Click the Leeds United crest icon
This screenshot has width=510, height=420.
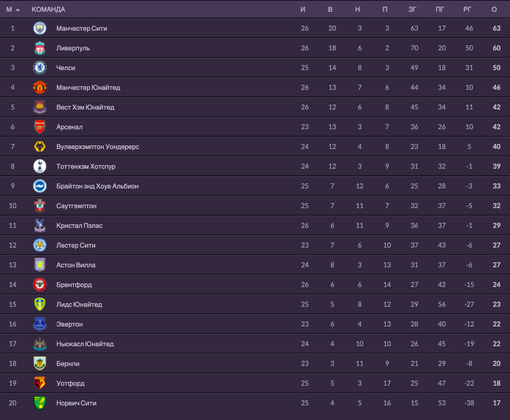pyautogui.click(x=39, y=305)
